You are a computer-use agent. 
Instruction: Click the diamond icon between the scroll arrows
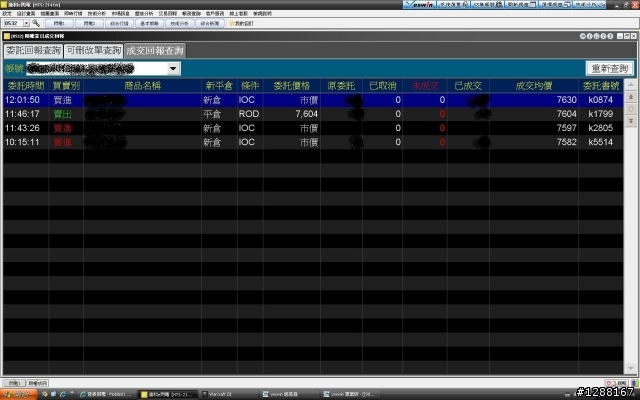click(631, 109)
